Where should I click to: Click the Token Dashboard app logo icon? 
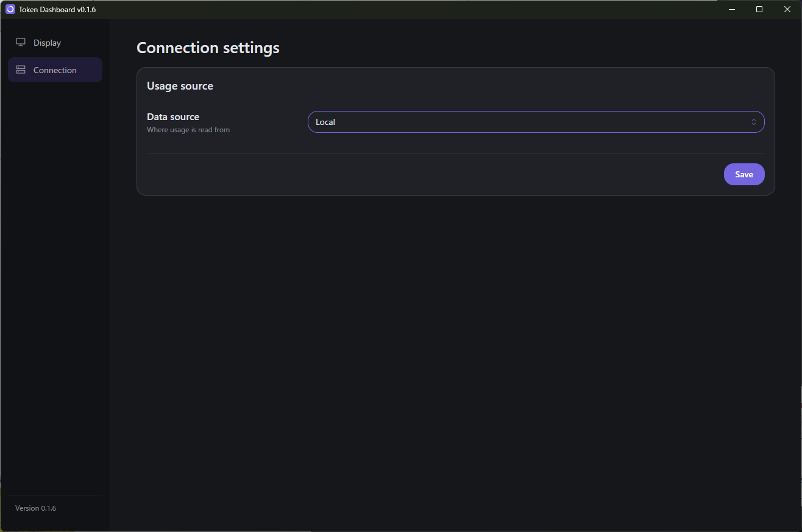point(10,9)
